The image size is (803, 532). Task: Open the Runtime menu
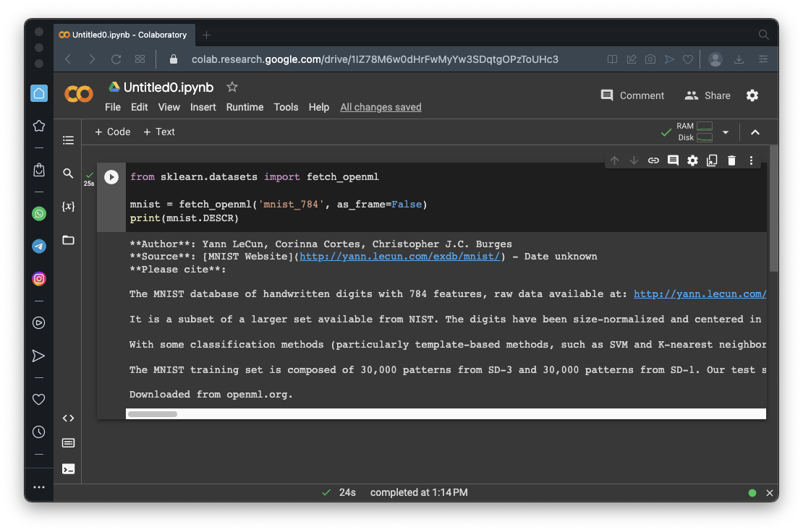click(x=245, y=107)
